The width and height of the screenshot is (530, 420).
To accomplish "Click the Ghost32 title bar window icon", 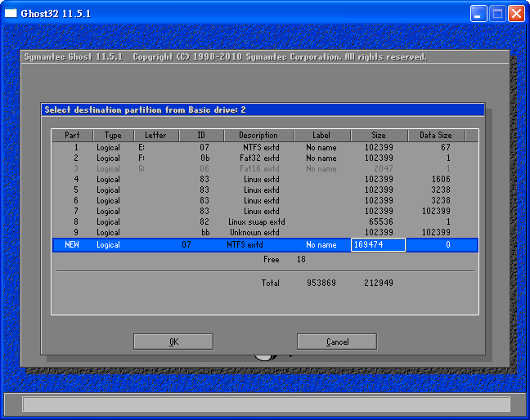I will tap(11, 13).
